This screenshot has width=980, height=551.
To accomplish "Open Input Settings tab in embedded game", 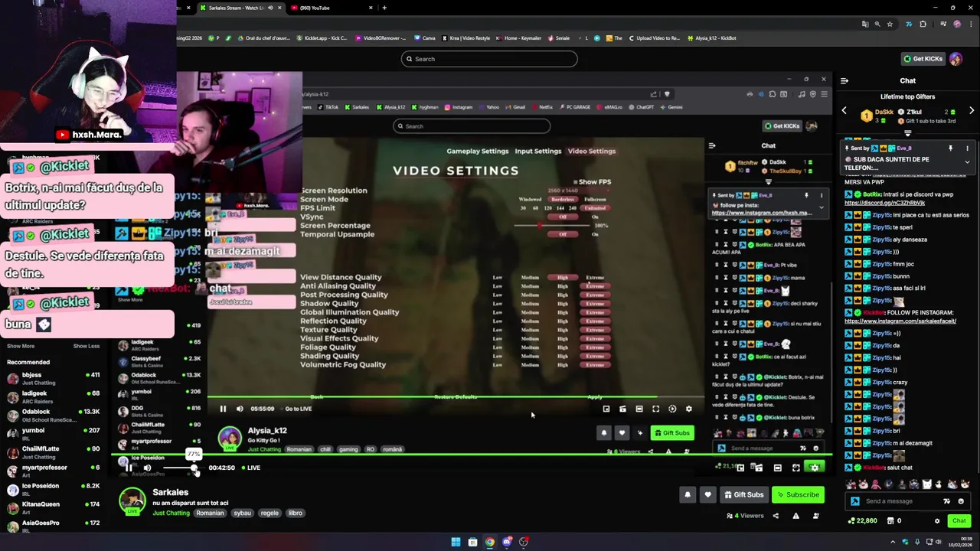I will pyautogui.click(x=538, y=151).
